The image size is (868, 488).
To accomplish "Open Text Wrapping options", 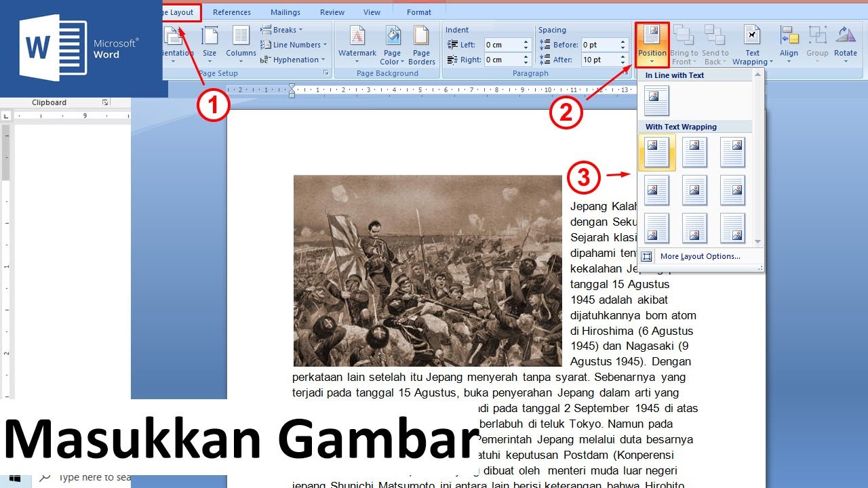I will [x=752, y=45].
